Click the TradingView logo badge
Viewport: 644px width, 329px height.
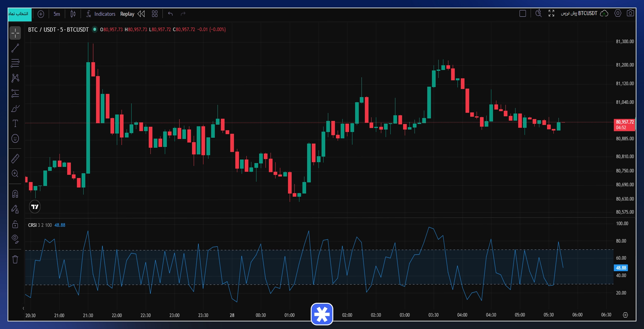[x=35, y=207]
